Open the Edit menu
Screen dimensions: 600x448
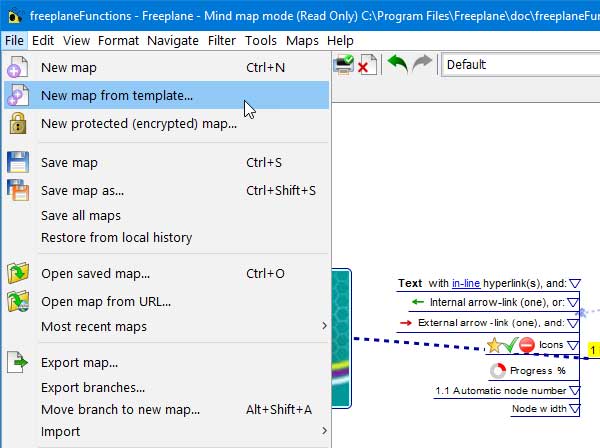pyautogui.click(x=43, y=40)
